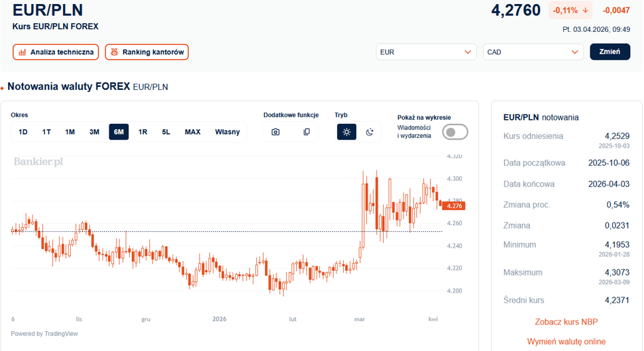Click the medal icon in Ranking kantorów
This screenshot has height=351, width=644.
coord(115,52)
